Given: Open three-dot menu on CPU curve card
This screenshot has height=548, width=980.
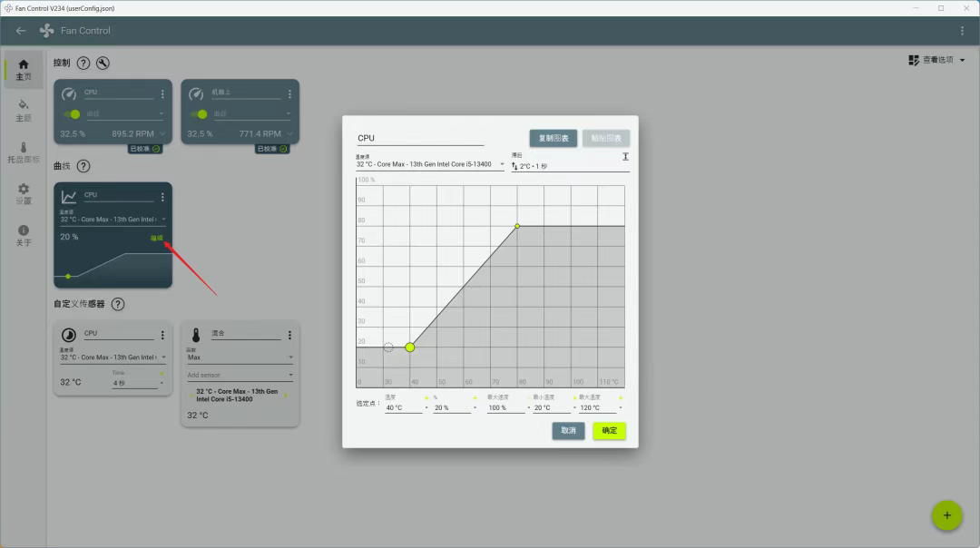Looking at the screenshot, I should [x=162, y=197].
